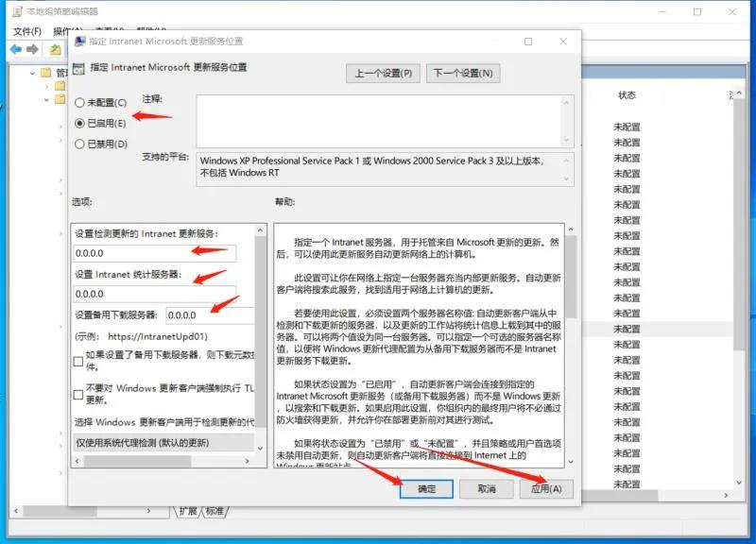Switch to the 标准 tab at the bottom
Viewport: 756px width, 544px height.
pyautogui.click(x=215, y=510)
